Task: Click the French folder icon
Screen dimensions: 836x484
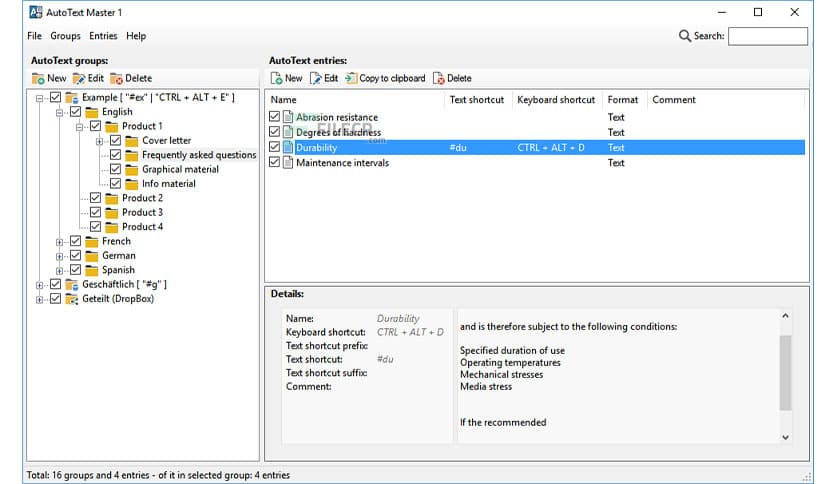Action: point(92,241)
